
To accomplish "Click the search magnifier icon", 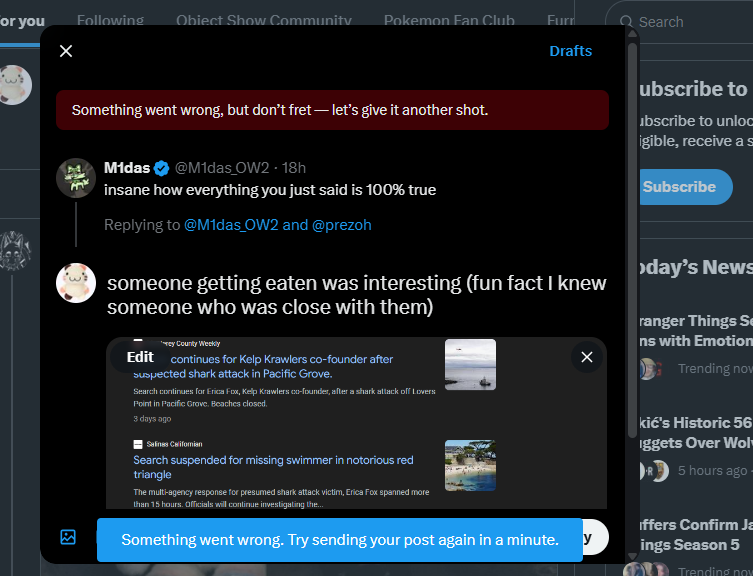I will point(626,22).
